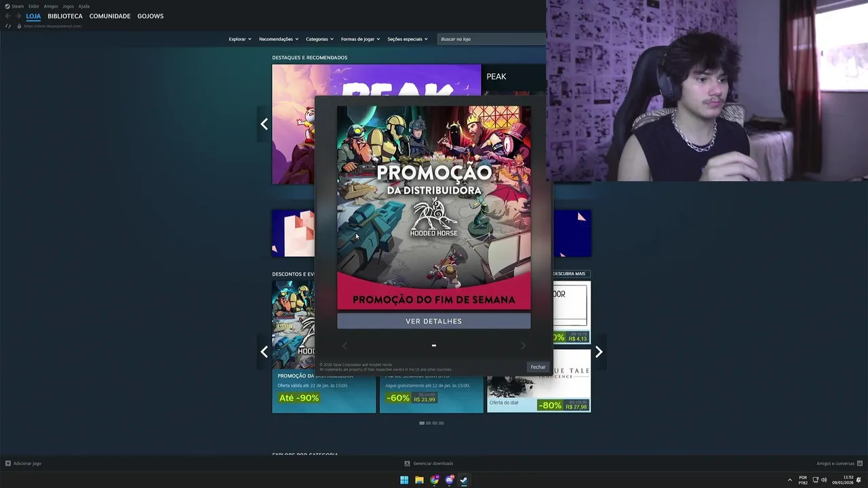Click the Hooded Horse promotion banner image
The height and width of the screenshot is (488, 868).
point(434,207)
